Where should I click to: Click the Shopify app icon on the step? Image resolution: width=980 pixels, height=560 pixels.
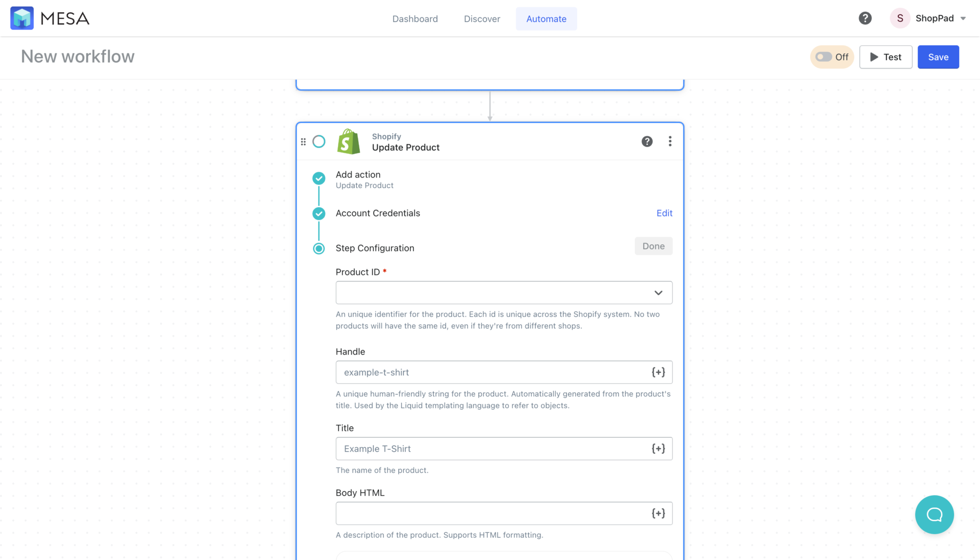coord(349,141)
